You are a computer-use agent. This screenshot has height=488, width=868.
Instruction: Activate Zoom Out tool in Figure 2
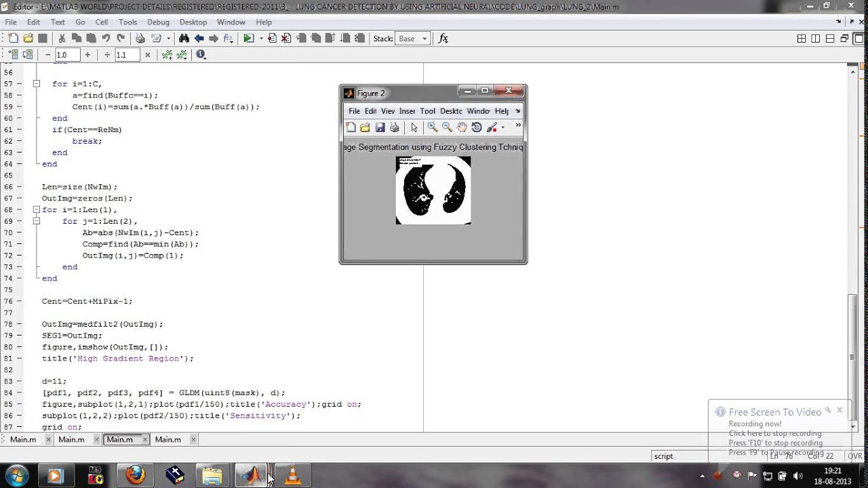447,127
